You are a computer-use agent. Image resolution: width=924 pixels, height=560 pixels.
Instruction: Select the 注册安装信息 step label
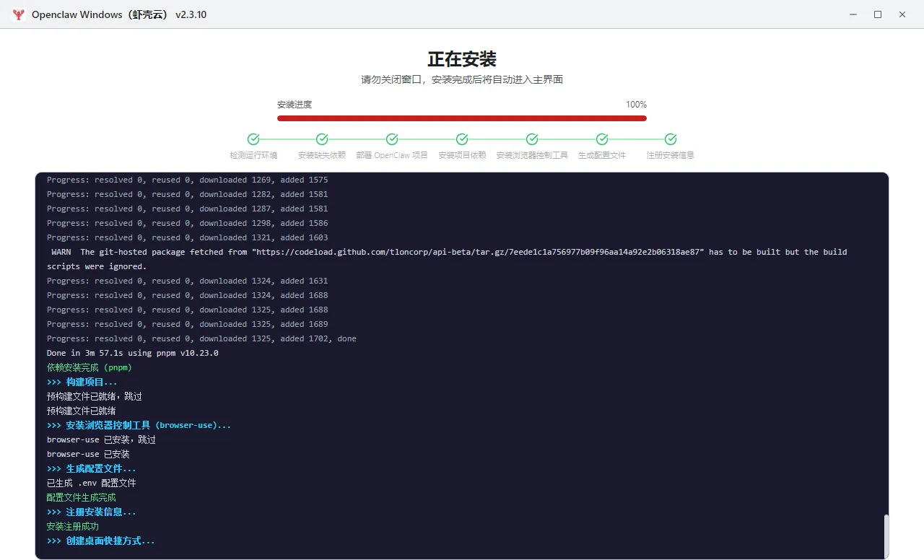click(671, 155)
